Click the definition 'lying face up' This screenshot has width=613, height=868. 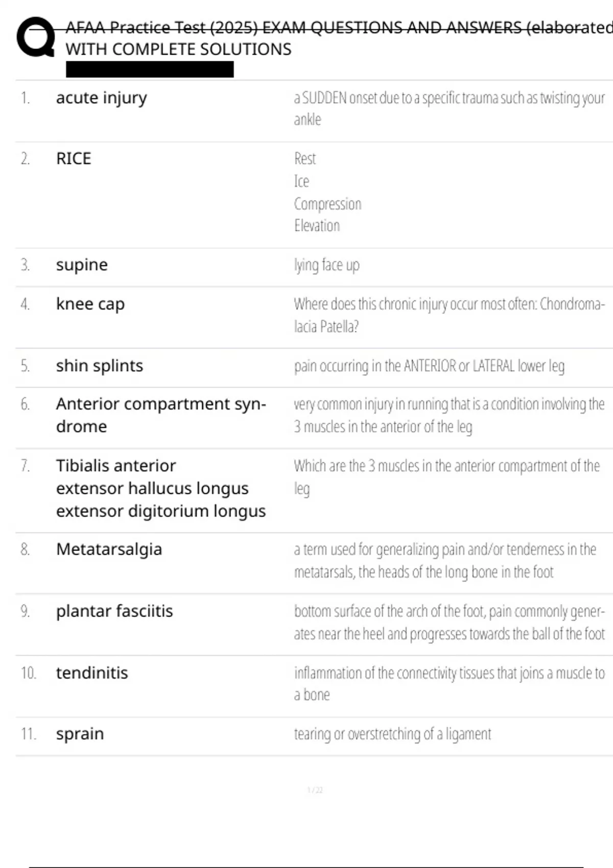(326, 265)
